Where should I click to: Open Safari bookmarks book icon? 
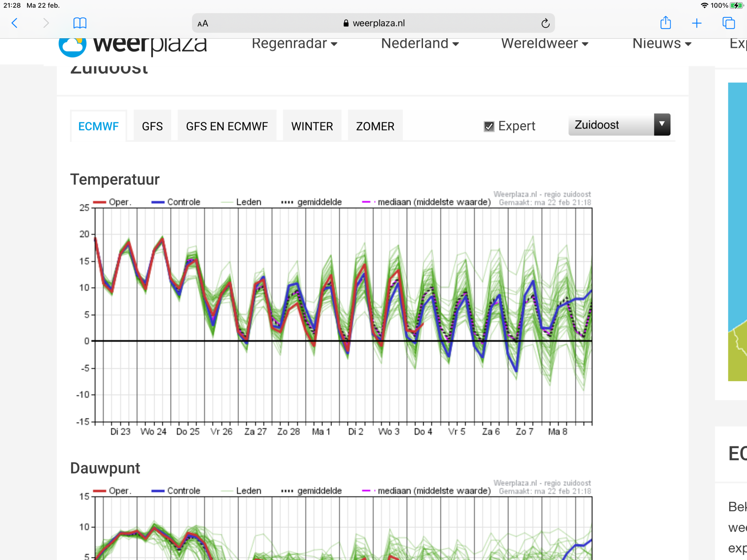(x=80, y=23)
